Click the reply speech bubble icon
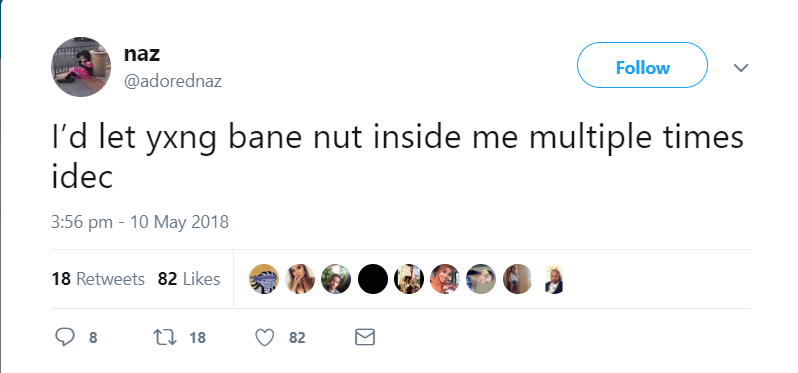 pyautogui.click(x=64, y=337)
